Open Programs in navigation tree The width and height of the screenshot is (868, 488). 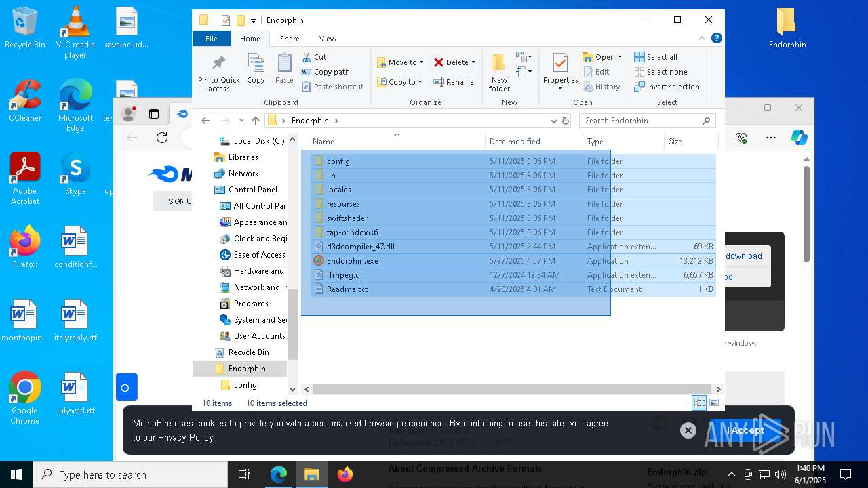243,304
